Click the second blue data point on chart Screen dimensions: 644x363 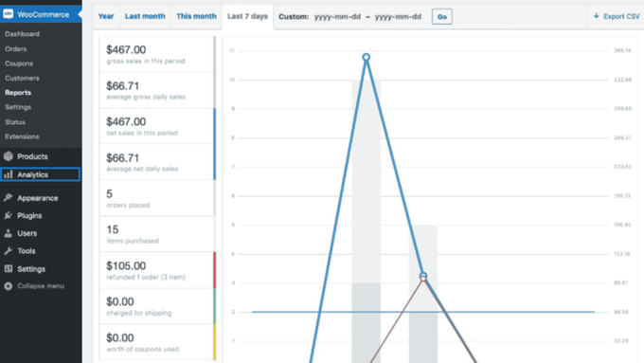point(423,276)
